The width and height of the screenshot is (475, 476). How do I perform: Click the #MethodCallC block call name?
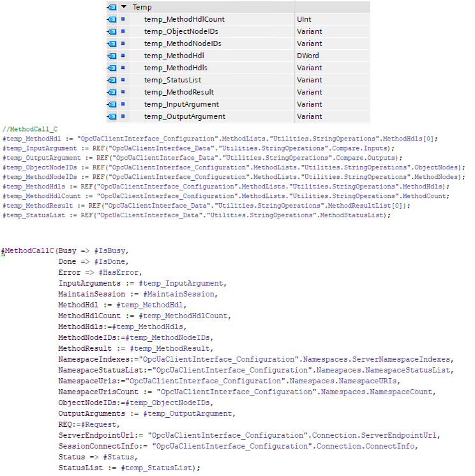[28, 252]
